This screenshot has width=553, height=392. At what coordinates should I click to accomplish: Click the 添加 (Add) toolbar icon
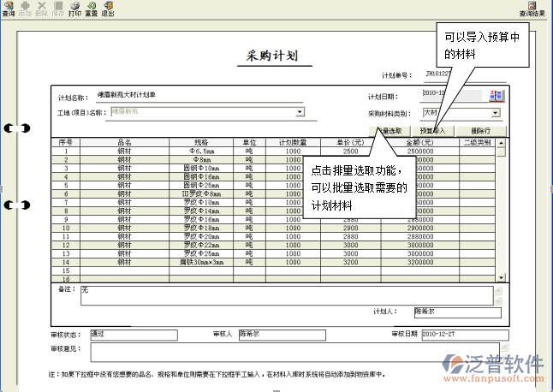coord(25,9)
